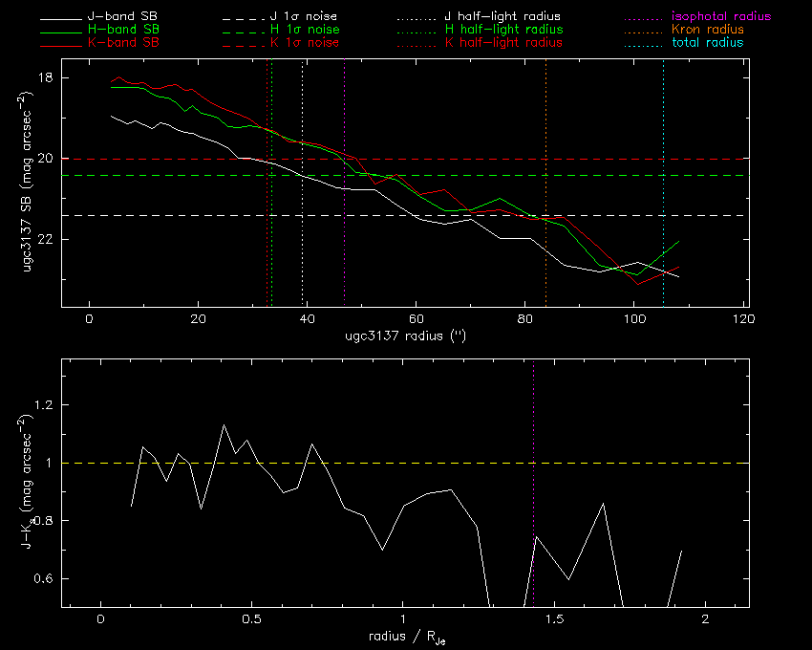Image resolution: width=812 pixels, height=650 pixels.
Task: Click the y-axis tick label '18'
Action: click(x=46, y=77)
